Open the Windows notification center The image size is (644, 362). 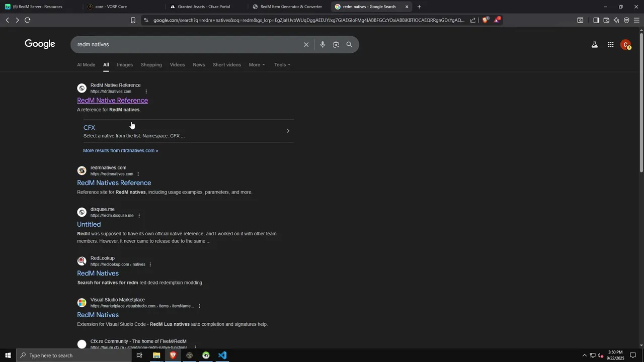click(633, 355)
